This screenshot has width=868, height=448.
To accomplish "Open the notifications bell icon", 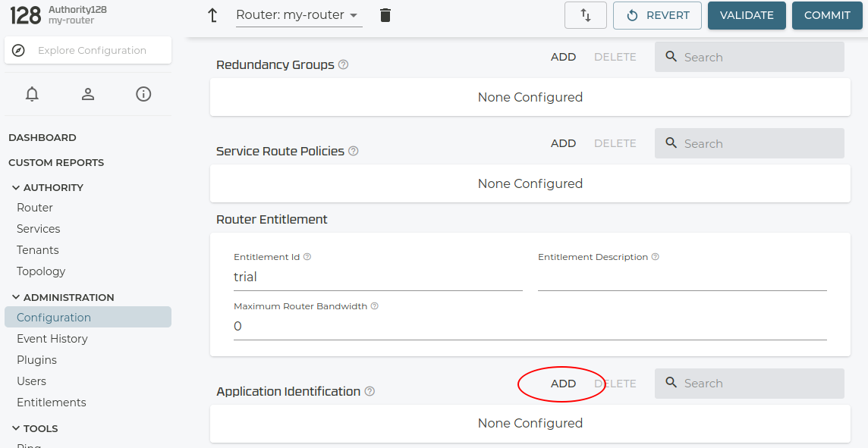I will (x=32, y=94).
